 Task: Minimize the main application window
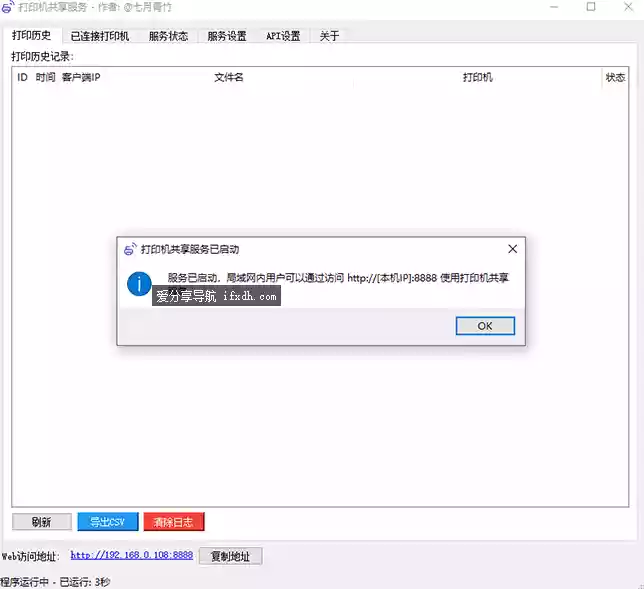pyautogui.click(x=554, y=7)
